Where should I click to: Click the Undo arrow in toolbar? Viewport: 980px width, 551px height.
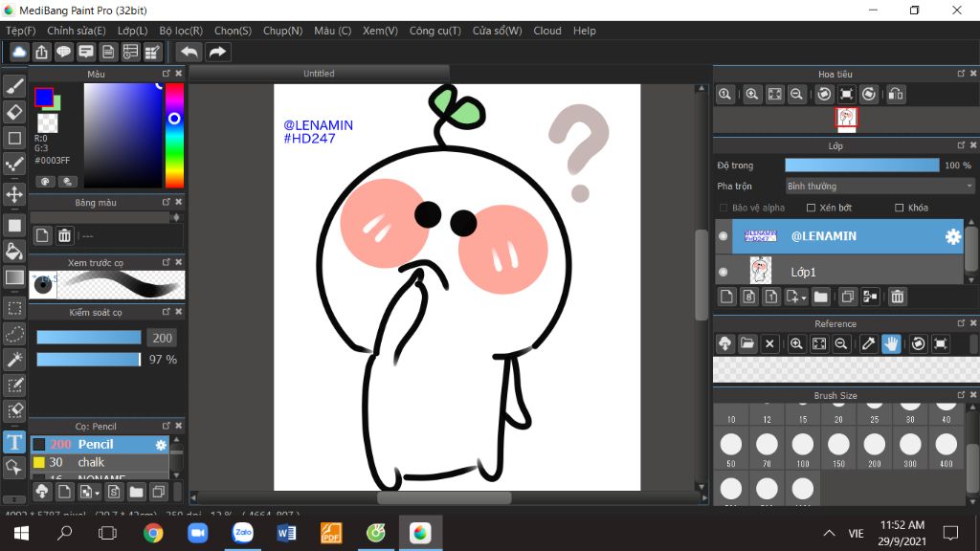coord(189,52)
